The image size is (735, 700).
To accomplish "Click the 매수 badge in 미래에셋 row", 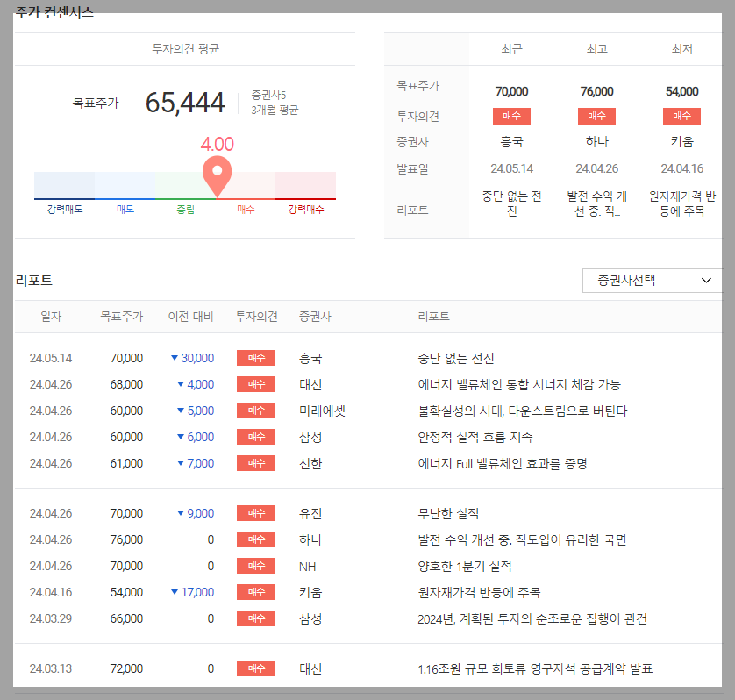I will 256,411.
